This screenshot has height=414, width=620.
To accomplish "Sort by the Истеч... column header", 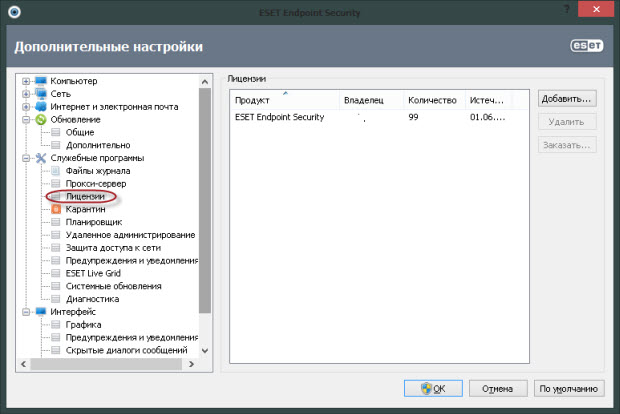I will (488, 100).
